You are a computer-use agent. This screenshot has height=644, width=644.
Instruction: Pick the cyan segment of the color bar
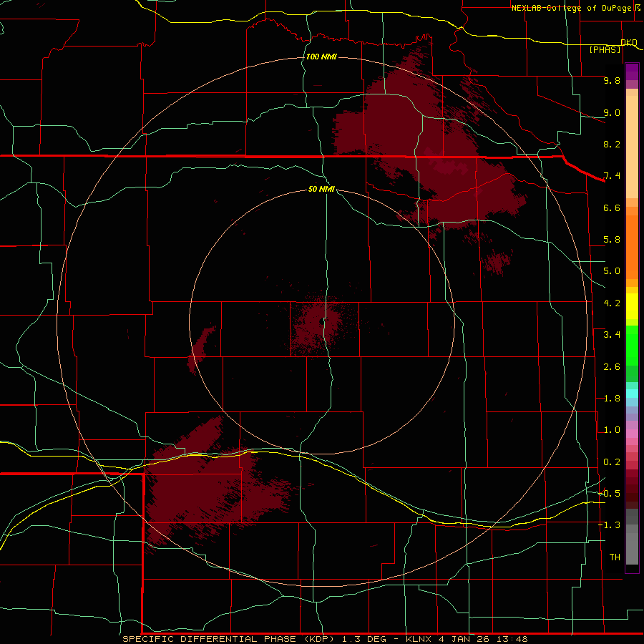[x=632, y=394]
